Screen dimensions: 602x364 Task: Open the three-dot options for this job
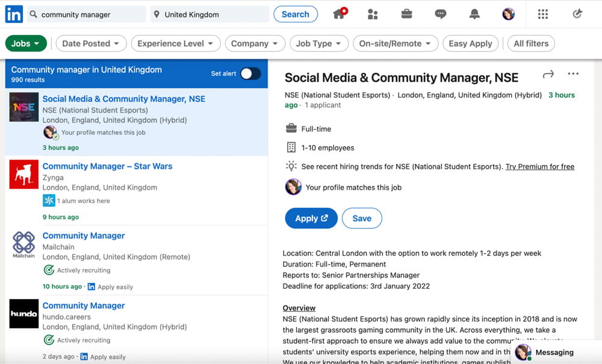point(573,73)
